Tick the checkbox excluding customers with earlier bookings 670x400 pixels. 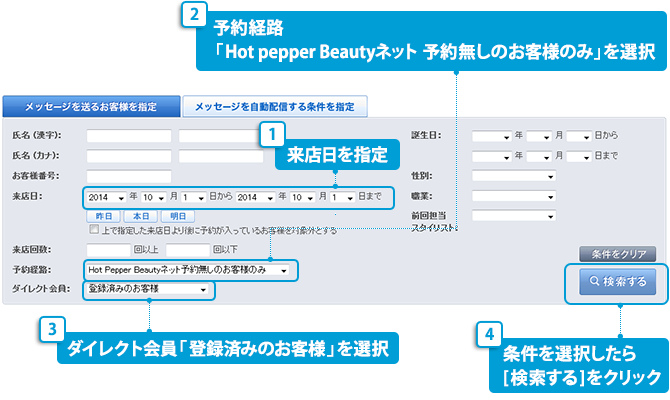93,229
